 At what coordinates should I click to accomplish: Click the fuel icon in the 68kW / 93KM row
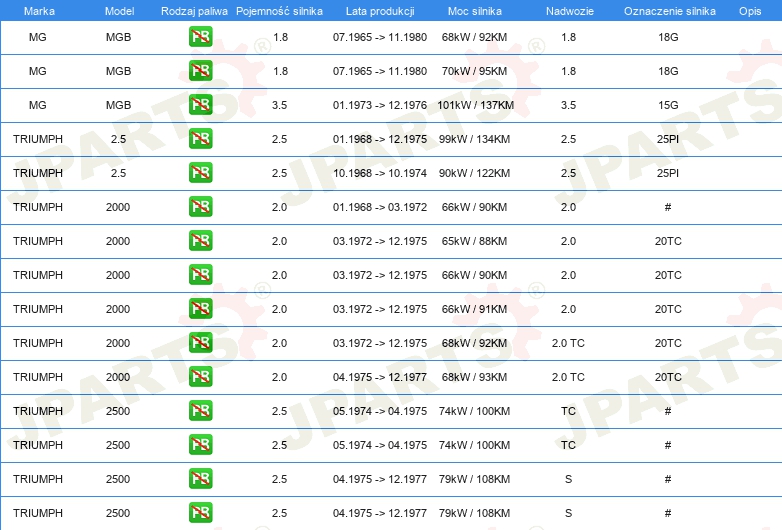pyautogui.click(x=200, y=377)
